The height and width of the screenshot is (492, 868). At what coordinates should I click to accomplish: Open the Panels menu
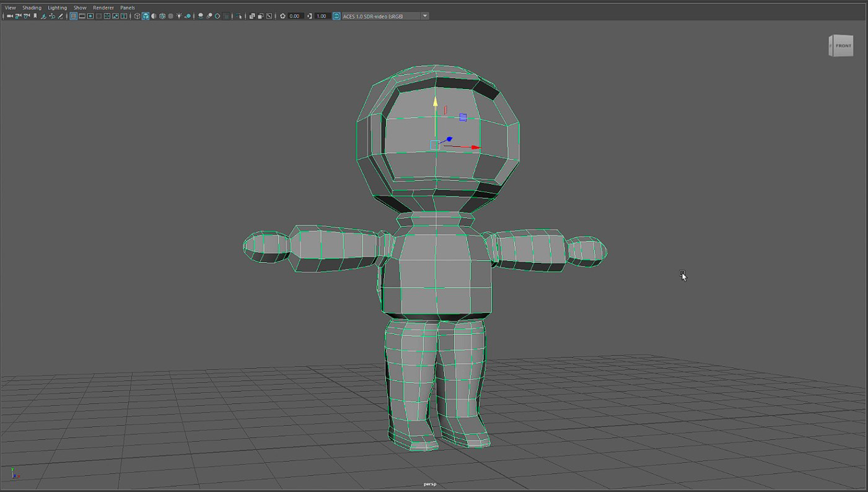click(x=127, y=7)
